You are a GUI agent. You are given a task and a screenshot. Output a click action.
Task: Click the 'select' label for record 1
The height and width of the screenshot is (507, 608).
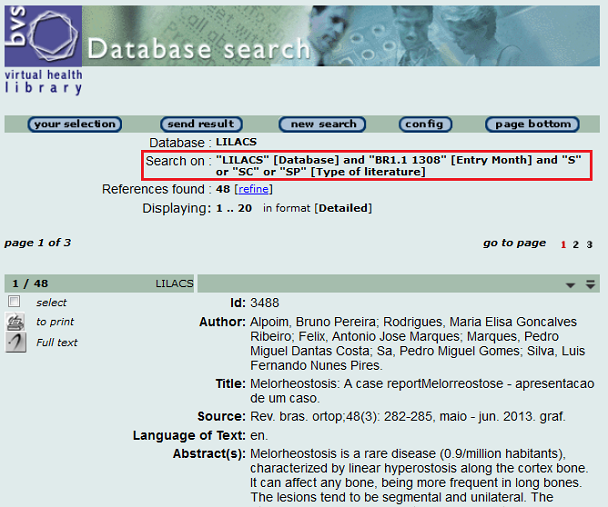pyautogui.click(x=51, y=302)
